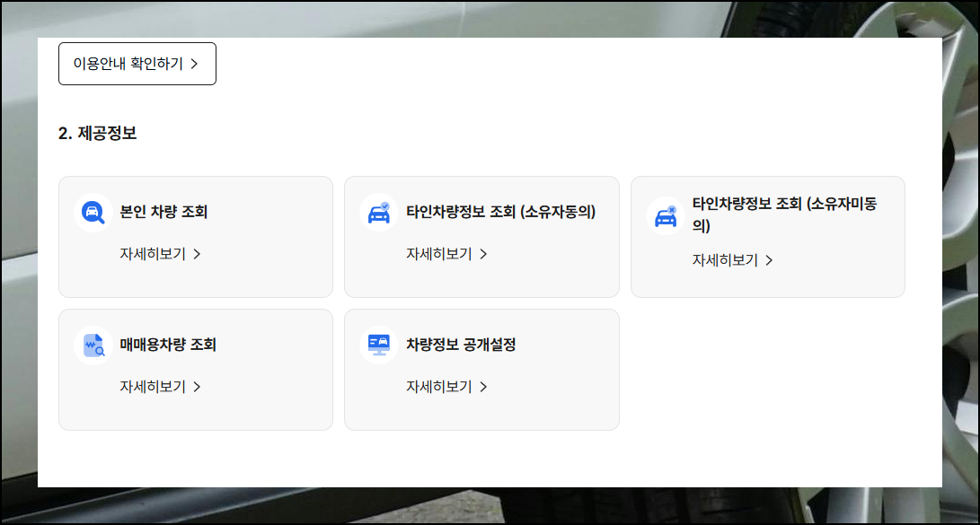
Task: Click chevron beside 자세히보기 in 소유자미동의 card
Action: click(x=769, y=260)
